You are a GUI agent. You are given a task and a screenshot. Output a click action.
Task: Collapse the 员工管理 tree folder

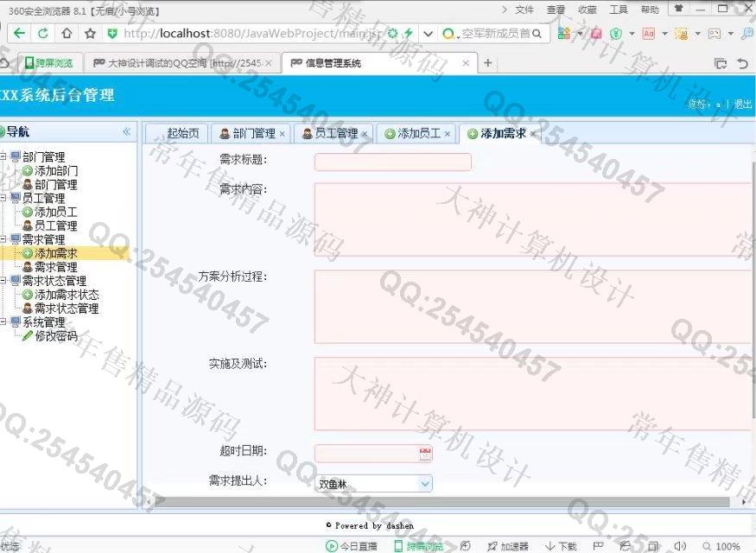(3, 198)
